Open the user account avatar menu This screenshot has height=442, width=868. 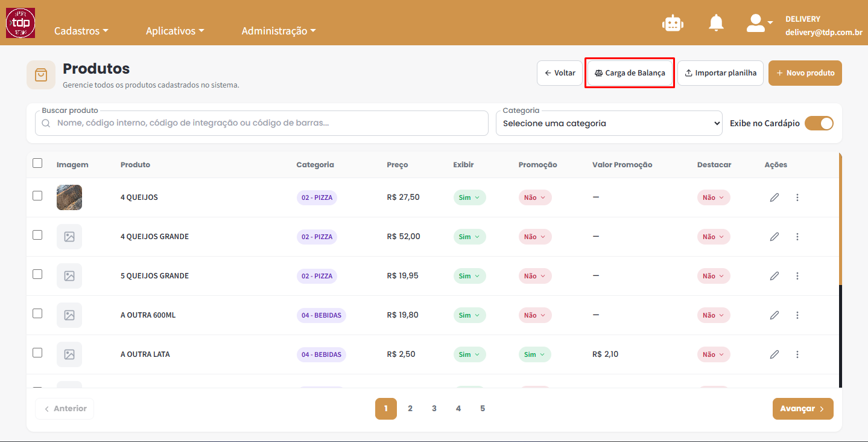759,23
